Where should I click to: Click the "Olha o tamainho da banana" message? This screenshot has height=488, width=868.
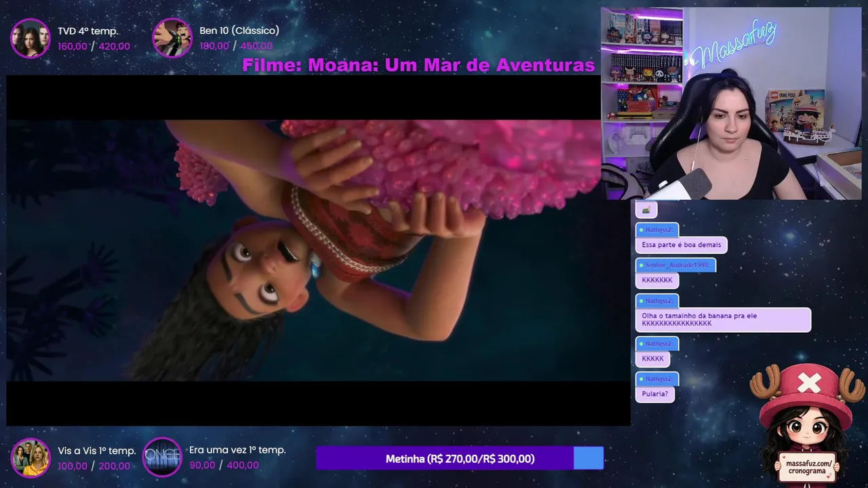723,320
